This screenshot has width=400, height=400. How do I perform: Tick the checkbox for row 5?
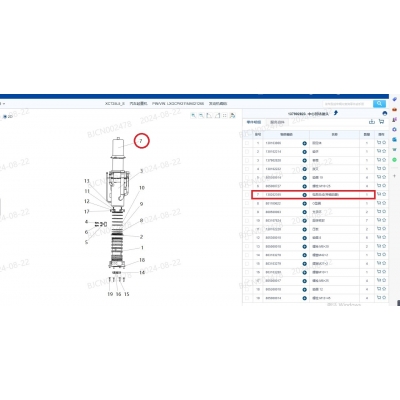click(x=247, y=178)
